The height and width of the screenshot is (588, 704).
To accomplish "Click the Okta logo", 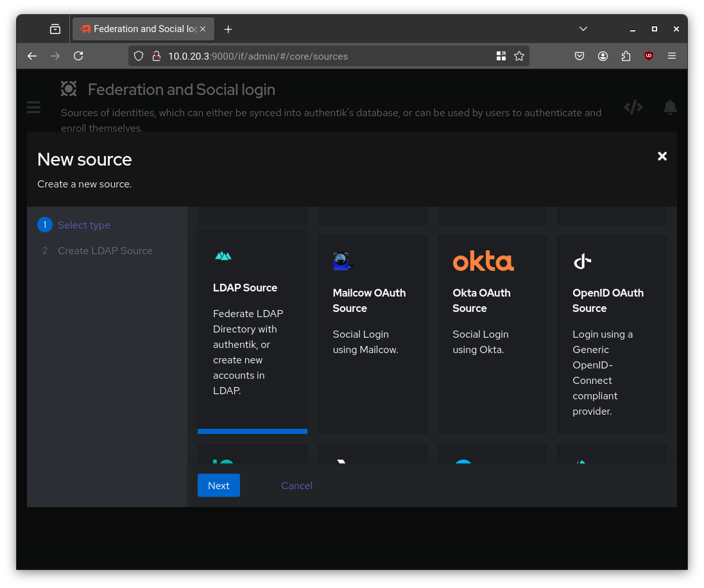I will [x=483, y=261].
